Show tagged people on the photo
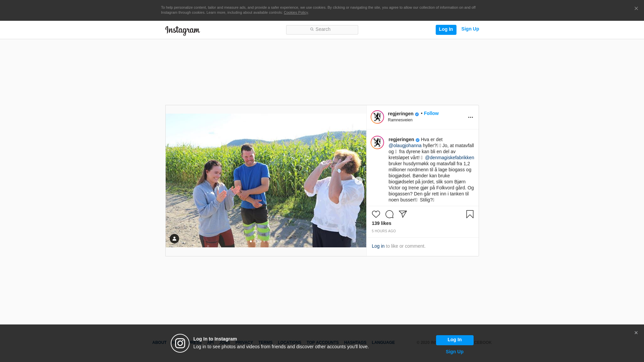This screenshot has height=362, width=644. pyautogui.click(x=174, y=239)
